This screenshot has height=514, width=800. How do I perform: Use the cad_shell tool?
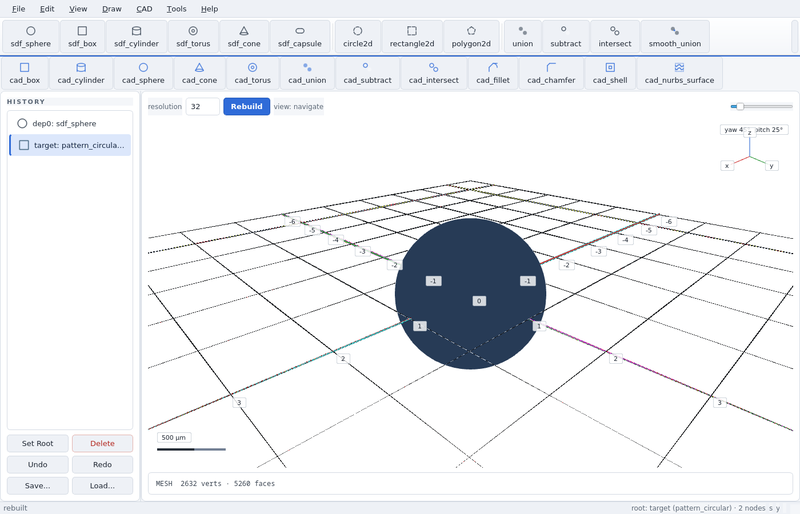(x=610, y=74)
